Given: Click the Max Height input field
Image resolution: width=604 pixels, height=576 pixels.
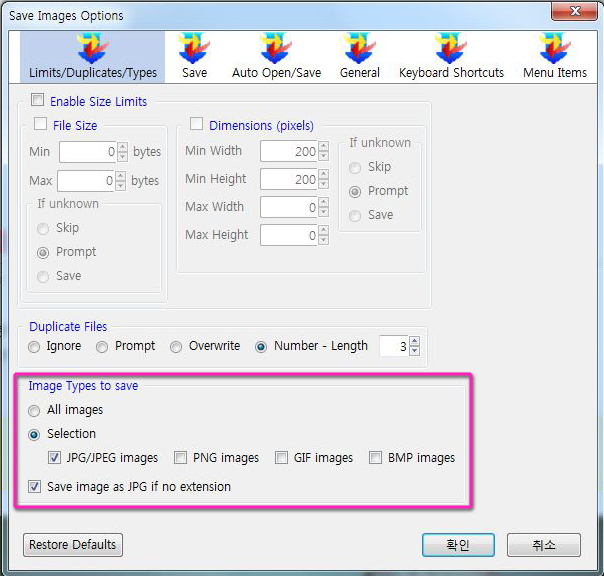Looking at the screenshot, I should pyautogui.click(x=289, y=235).
